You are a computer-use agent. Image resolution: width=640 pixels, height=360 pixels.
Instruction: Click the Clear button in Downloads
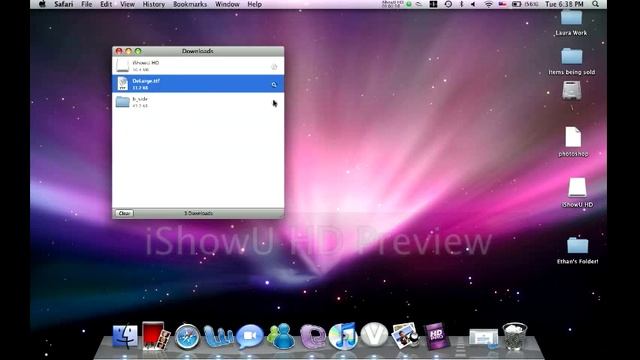click(x=124, y=213)
